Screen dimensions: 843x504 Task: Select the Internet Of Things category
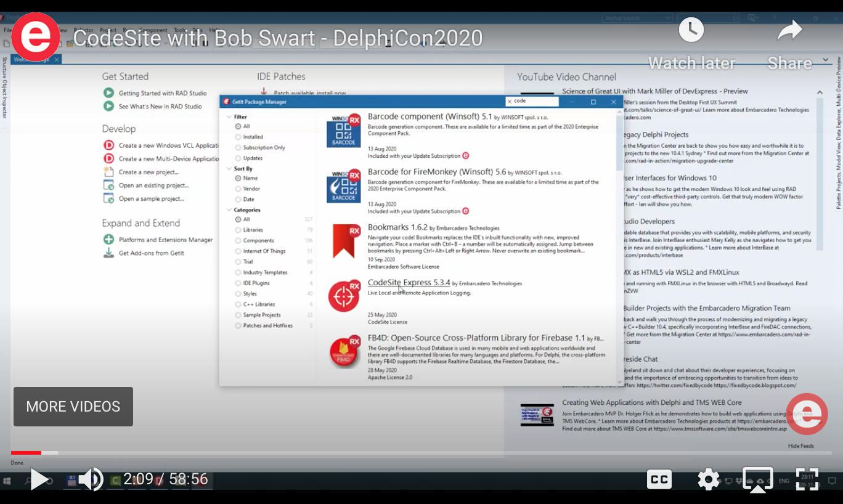238,251
